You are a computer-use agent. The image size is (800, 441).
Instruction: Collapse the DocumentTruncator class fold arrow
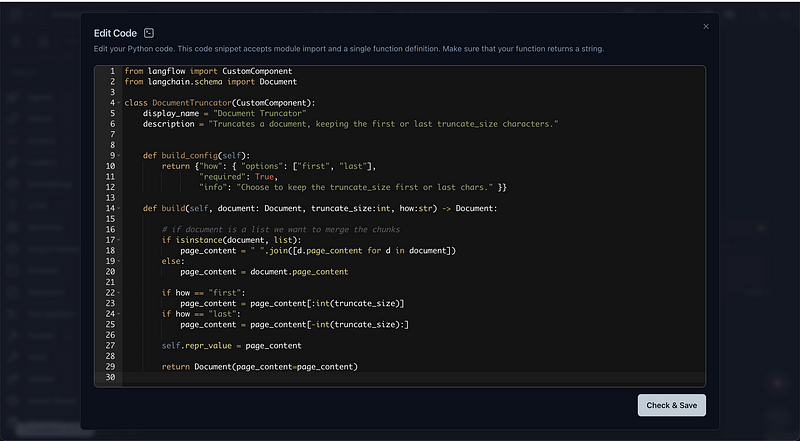(119, 103)
